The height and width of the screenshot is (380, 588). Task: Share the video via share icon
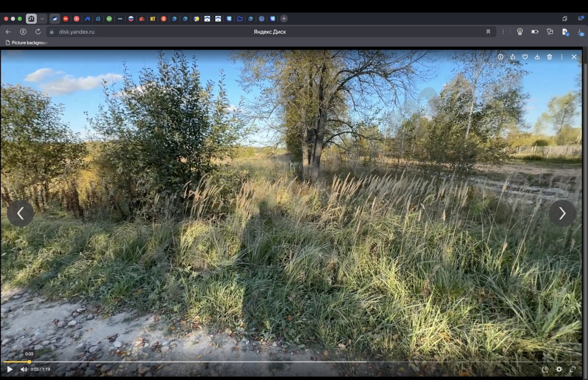[513, 57]
